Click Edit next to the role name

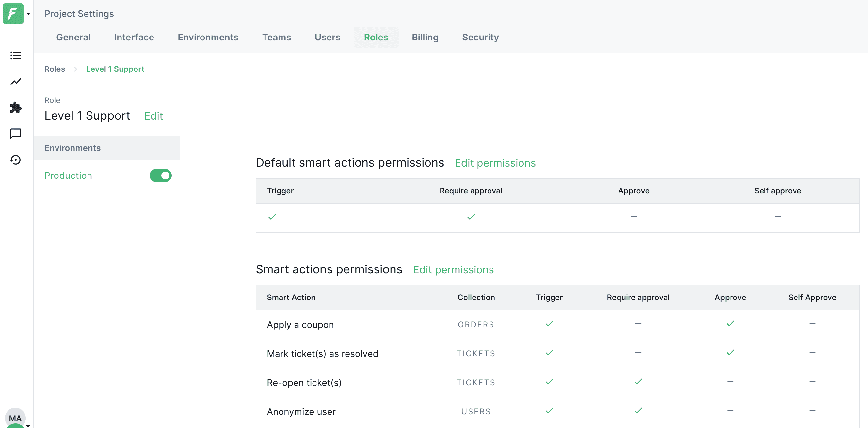click(154, 116)
